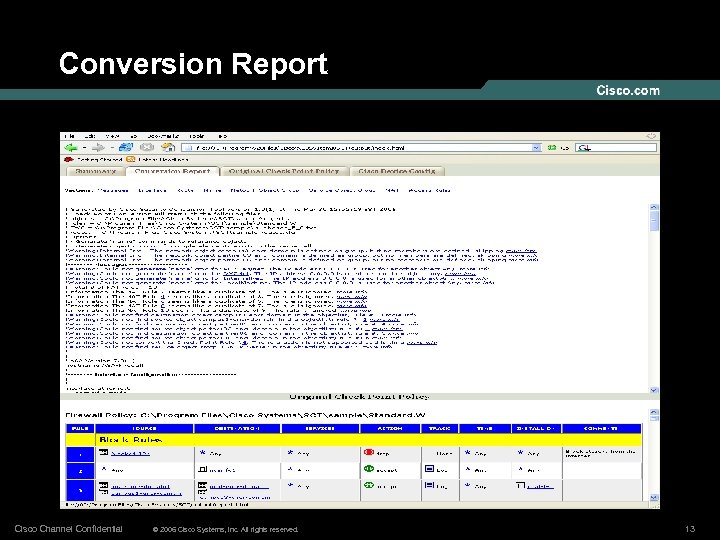Follow the Messages section link
The width and height of the screenshot is (720, 540).
tap(112, 190)
